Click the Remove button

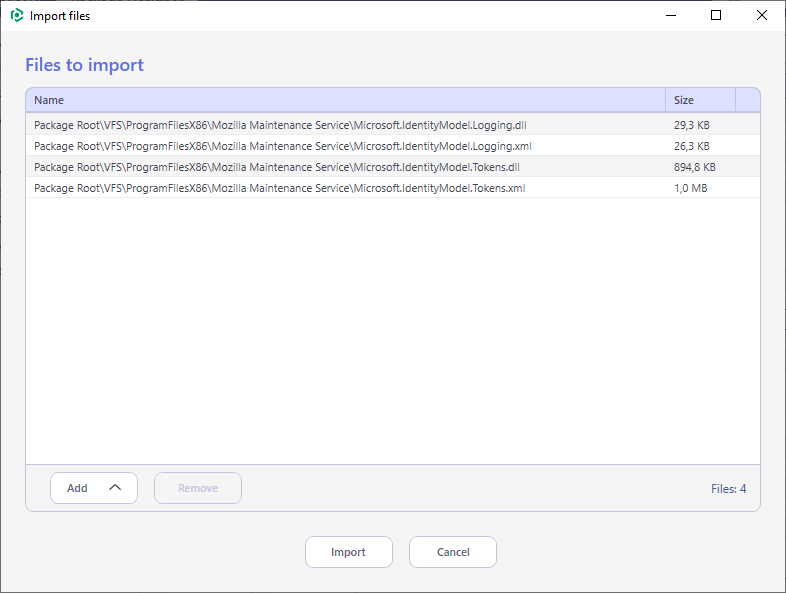tap(198, 488)
